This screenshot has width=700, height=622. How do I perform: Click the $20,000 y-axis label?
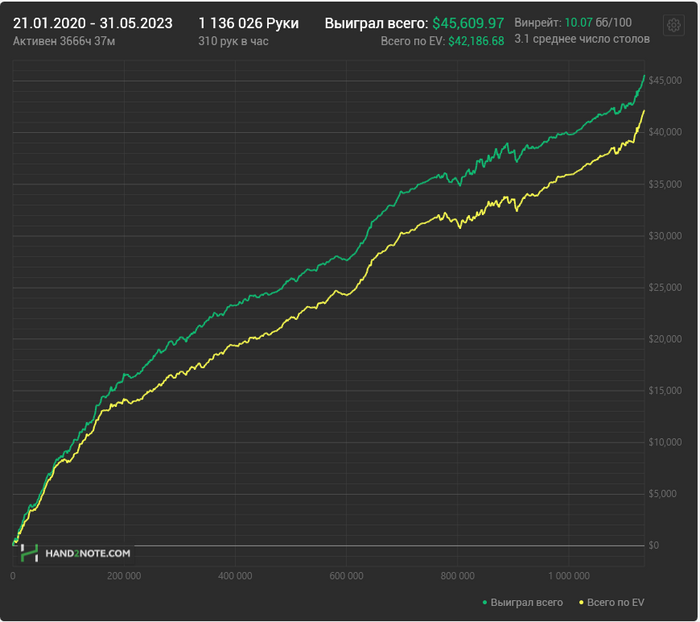click(x=665, y=339)
